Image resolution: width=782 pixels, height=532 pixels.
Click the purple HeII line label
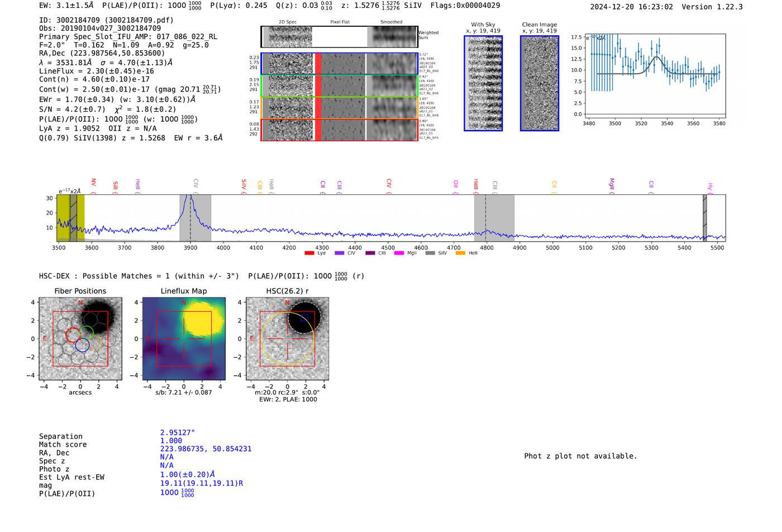pos(138,184)
